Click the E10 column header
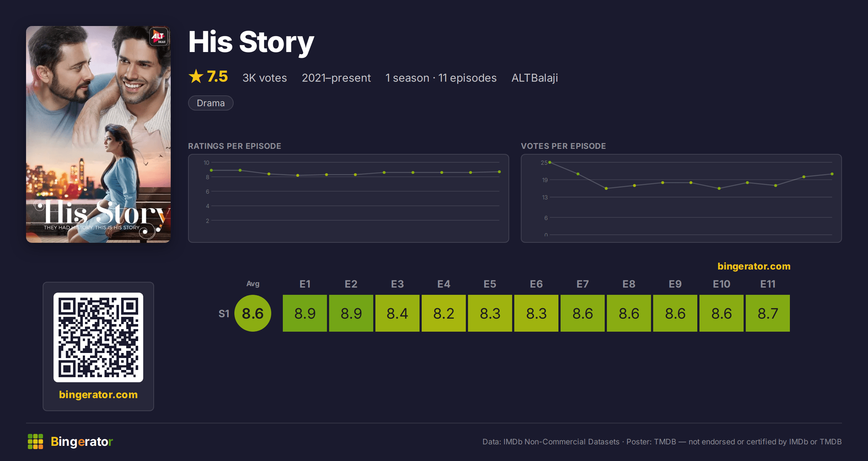Viewport: 868px width, 461px height. 722,284
